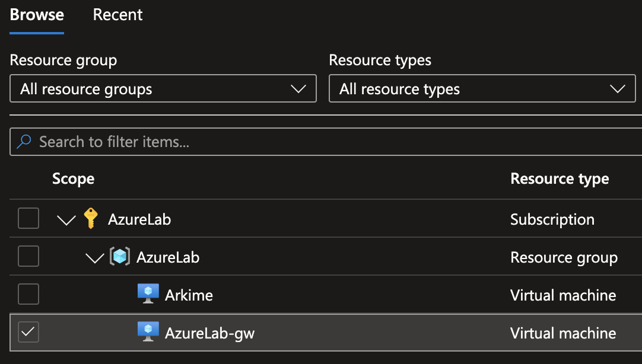Check the AzureLab resource group checkbox
The image size is (642, 364).
28,256
